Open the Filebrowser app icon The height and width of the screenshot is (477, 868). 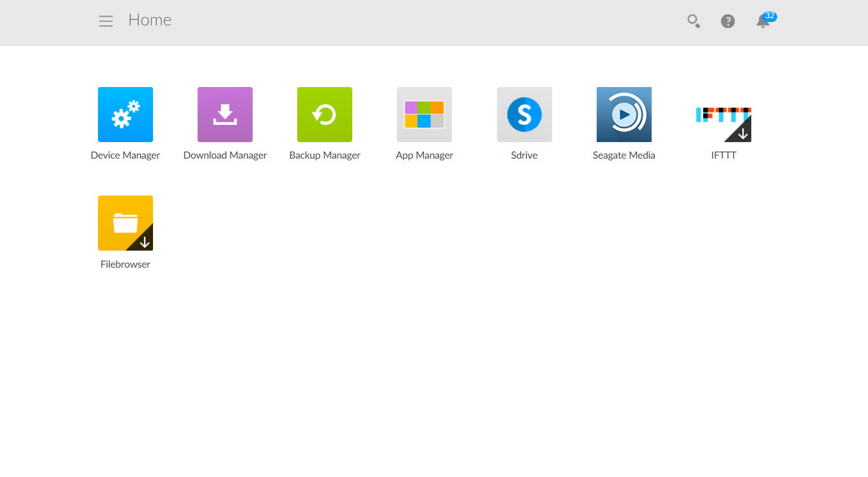[x=125, y=223]
